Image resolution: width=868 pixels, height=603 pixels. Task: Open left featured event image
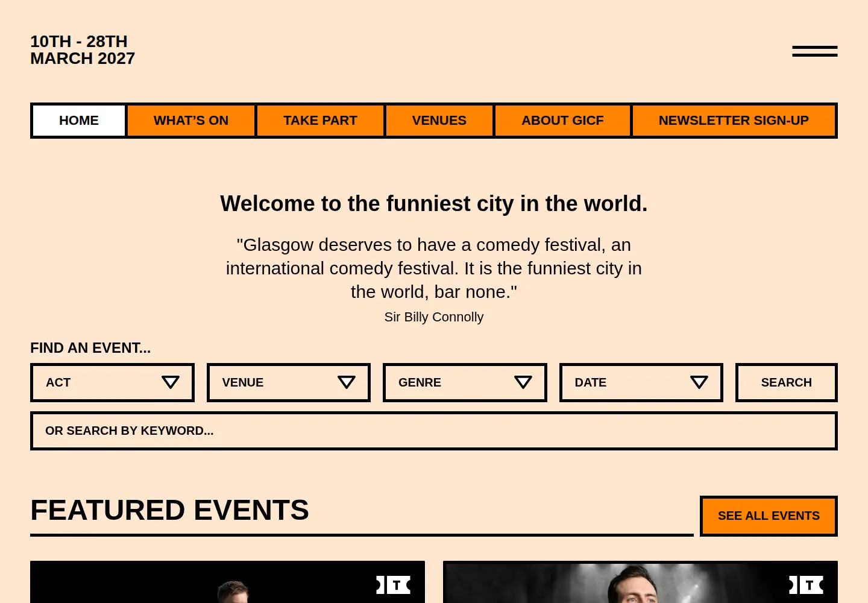coord(227,582)
